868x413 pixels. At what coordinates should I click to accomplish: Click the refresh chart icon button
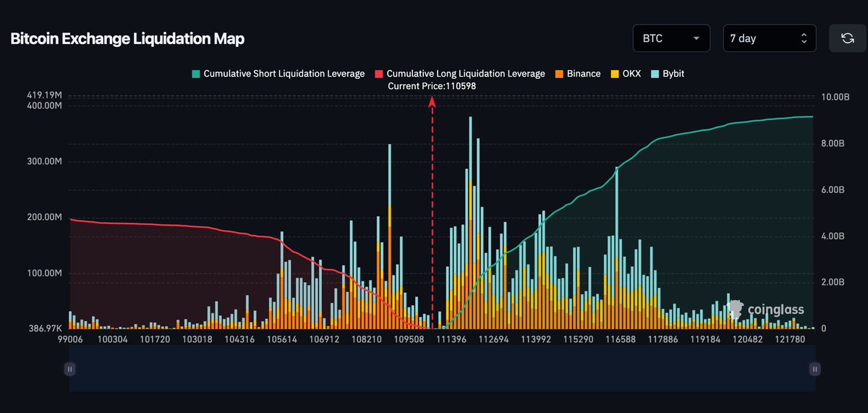tap(847, 38)
